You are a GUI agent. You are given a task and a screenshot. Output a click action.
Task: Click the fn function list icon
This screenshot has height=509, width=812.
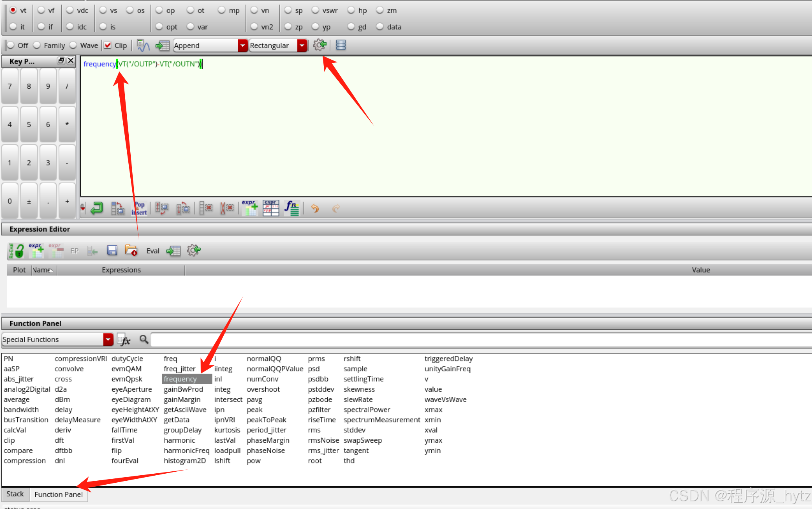pyautogui.click(x=292, y=208)
